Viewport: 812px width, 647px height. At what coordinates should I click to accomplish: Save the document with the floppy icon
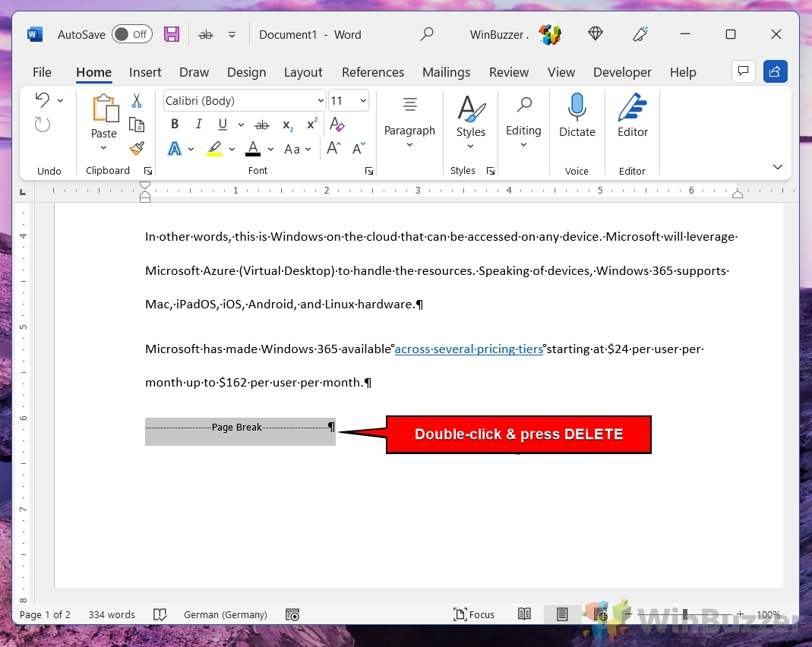tap(172, 35)
